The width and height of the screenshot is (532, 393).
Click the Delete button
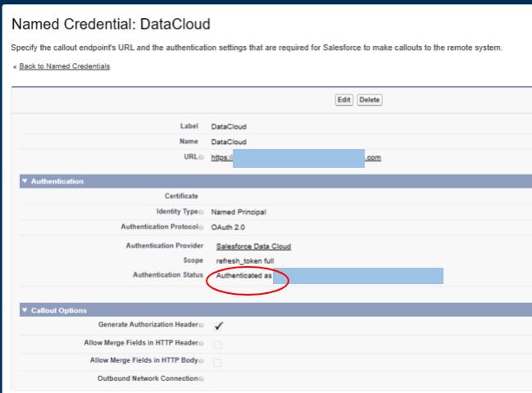tap(370, 100)
